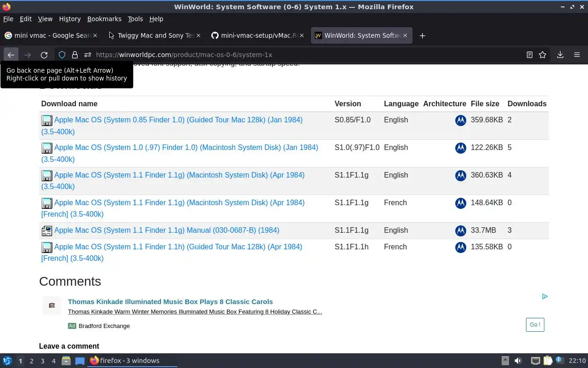This screenshot has height=368, width=588.
Task: Close the 'mini vmac - Google Search' tab
Action: [96, 35]
